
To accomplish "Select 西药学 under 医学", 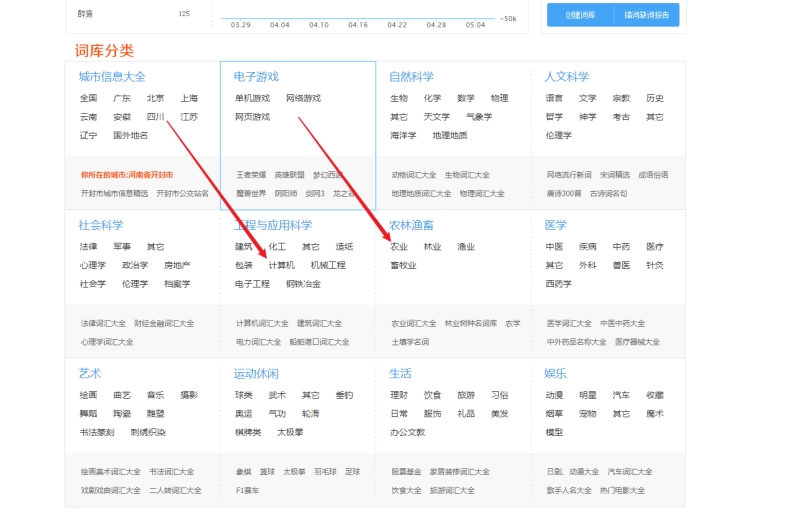I will [x=558, y=284].
